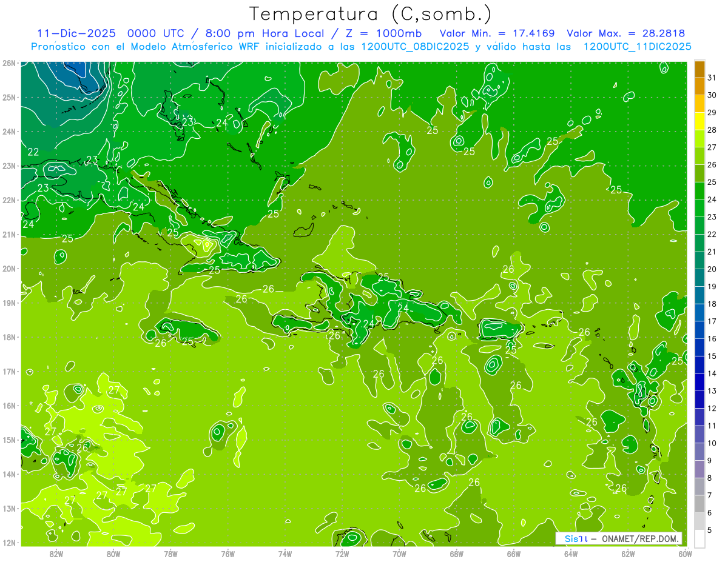Image resolution: width=728 pixels, height=562 pixels.
Task: Click the yellow color band between 28 and 29
Action: (x=699, y=121)
